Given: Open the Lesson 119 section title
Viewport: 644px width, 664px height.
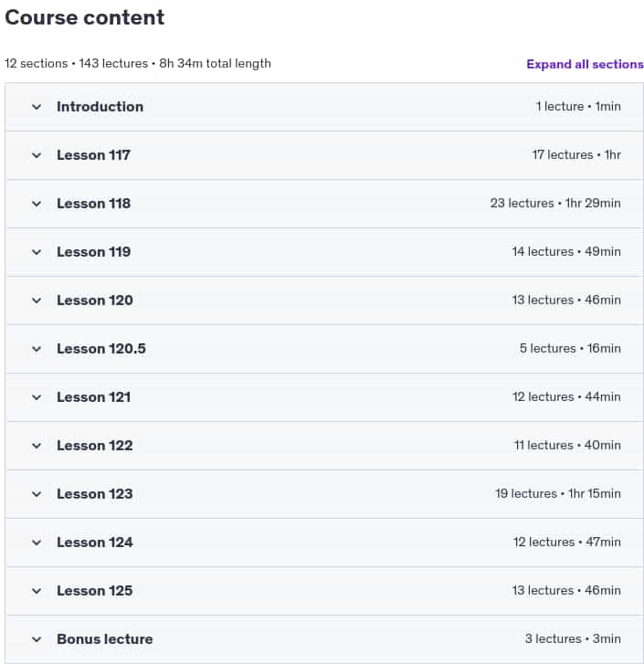Looking at the screenshot, I should click(x=93, y=252).
